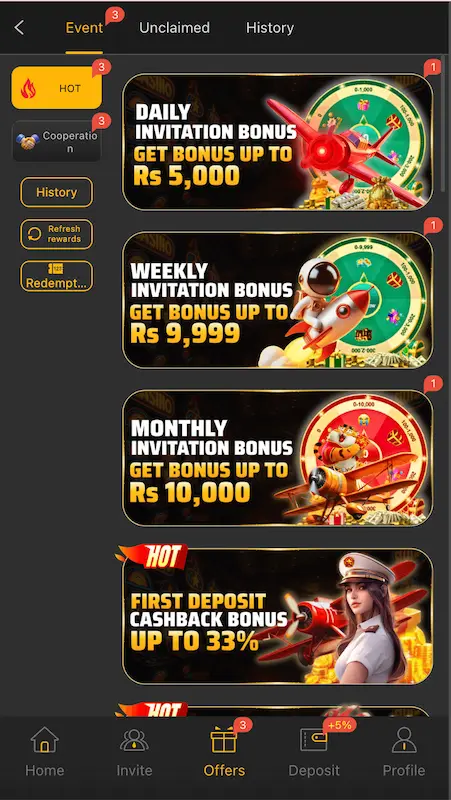Open the First Deposit Cashback Bonus banner
This screenshot has height=800, width=451.
pos(277,616)
